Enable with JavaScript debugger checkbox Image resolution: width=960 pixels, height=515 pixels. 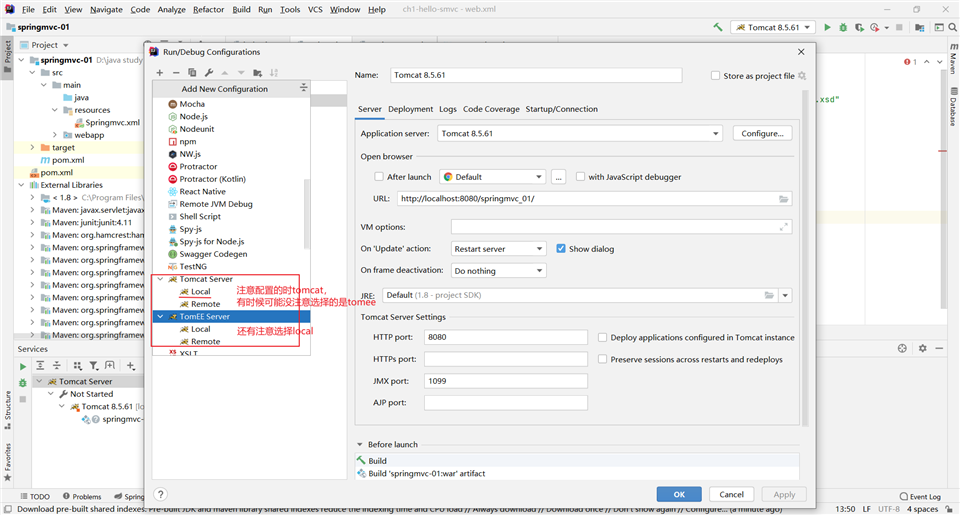click(x=580, y=177)
